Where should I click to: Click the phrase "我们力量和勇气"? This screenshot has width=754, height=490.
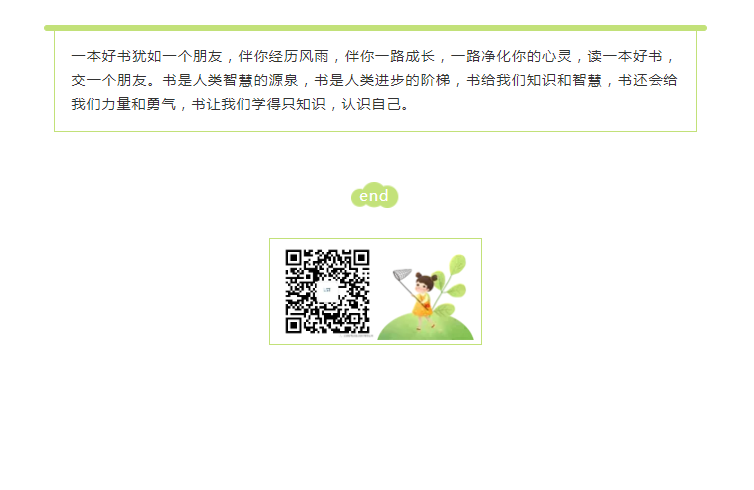point(124,104)
